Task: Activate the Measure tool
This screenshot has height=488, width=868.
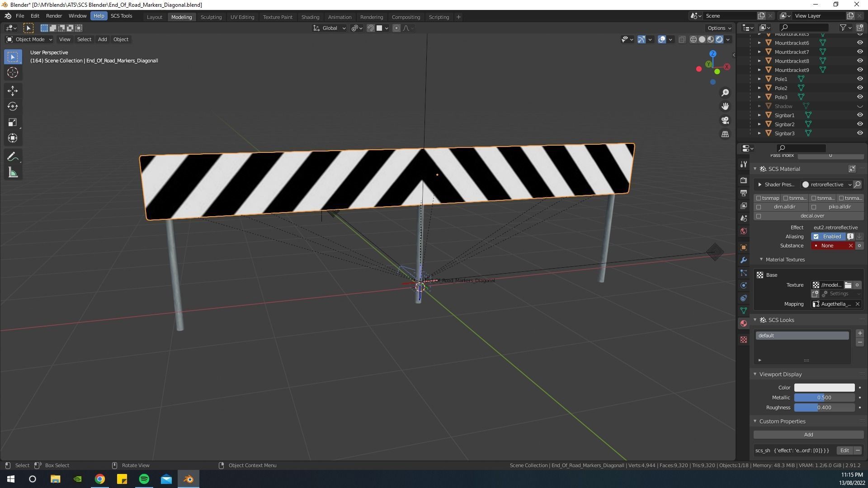Action: click(x=13, y=172)
